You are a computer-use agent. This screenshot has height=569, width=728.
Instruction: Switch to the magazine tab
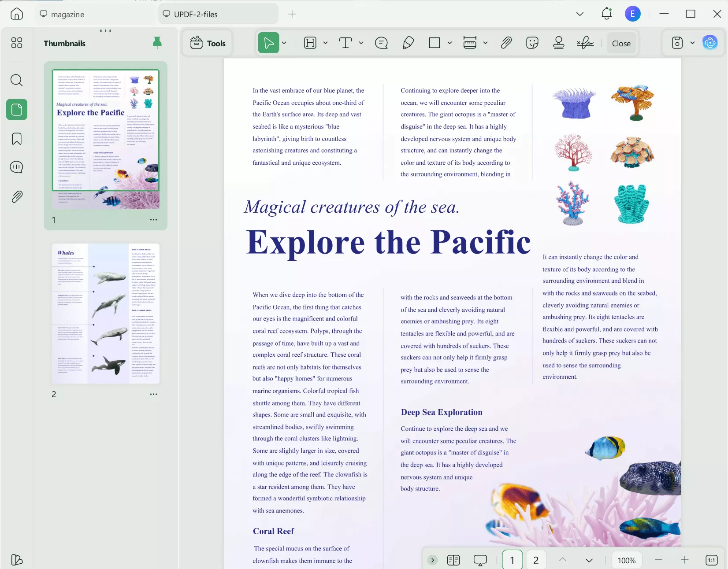[67, 15]
